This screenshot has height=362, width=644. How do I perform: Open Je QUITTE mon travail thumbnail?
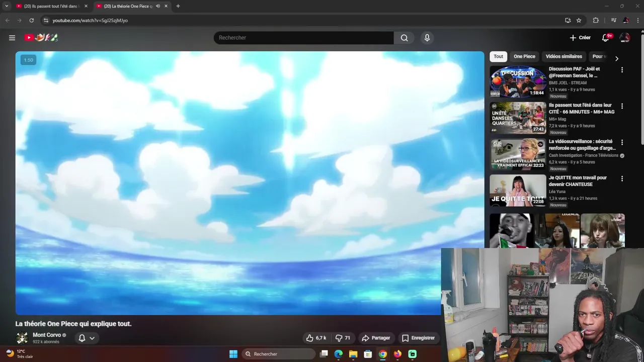pyautogui.click(x=518, y=190)
